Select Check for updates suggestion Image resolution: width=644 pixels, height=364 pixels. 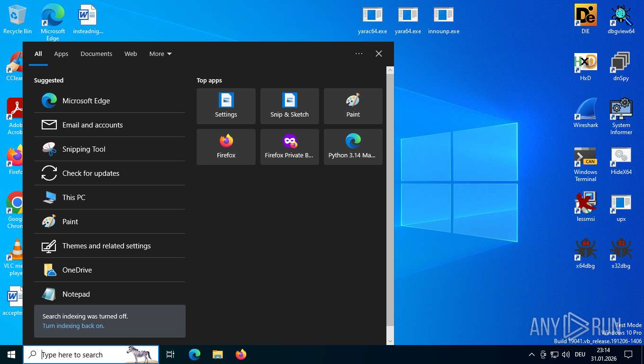109,173
